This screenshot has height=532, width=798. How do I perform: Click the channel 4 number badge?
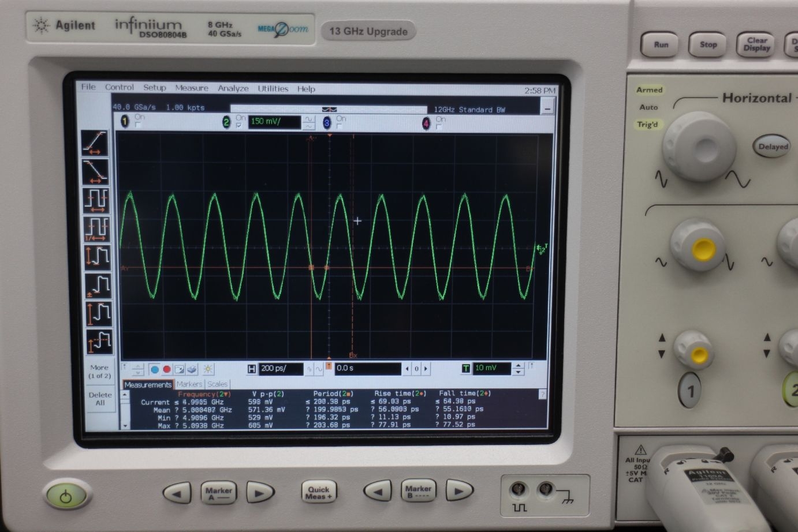tap(426, 123)
